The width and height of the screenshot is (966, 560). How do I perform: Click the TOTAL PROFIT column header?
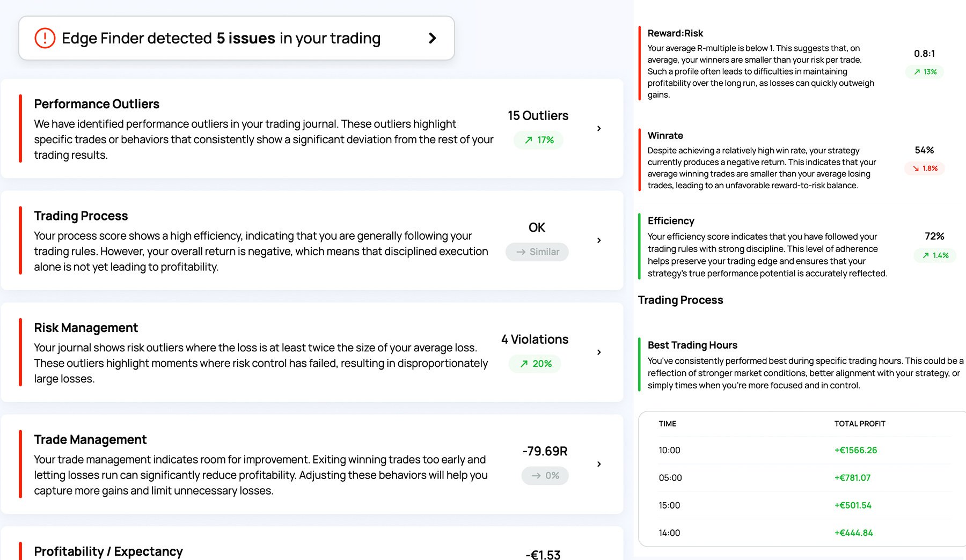coord(859,424)
